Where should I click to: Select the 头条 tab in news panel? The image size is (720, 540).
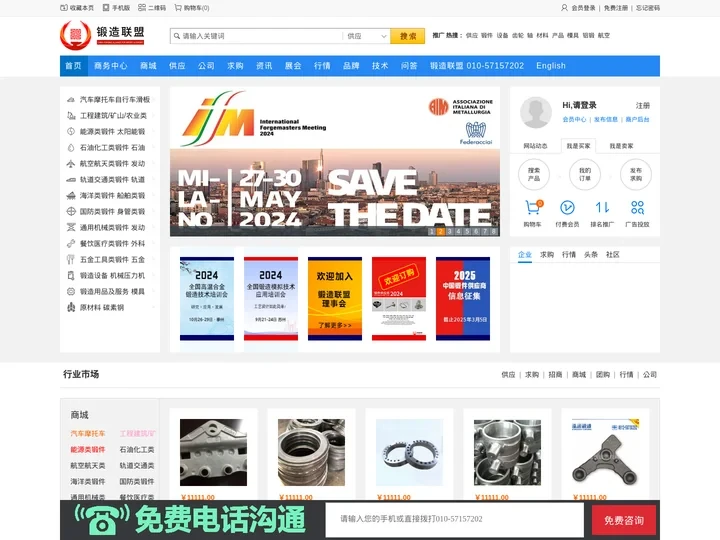click(591, 254)
